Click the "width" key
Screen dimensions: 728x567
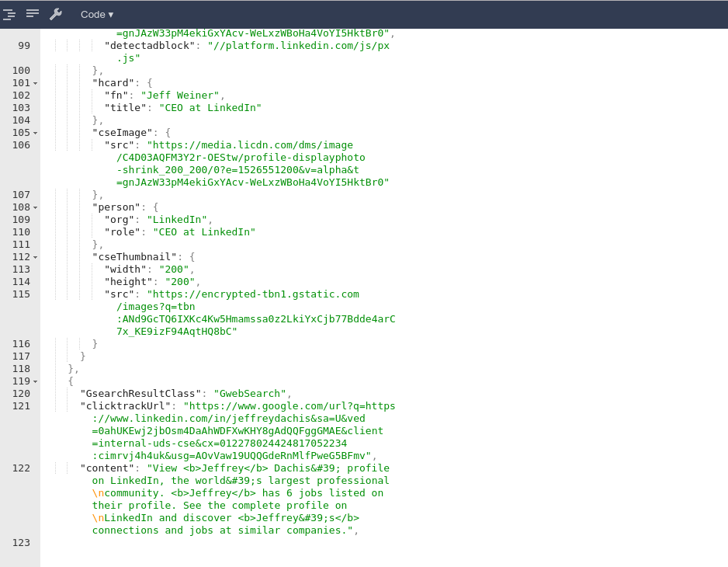pos(126,269)
